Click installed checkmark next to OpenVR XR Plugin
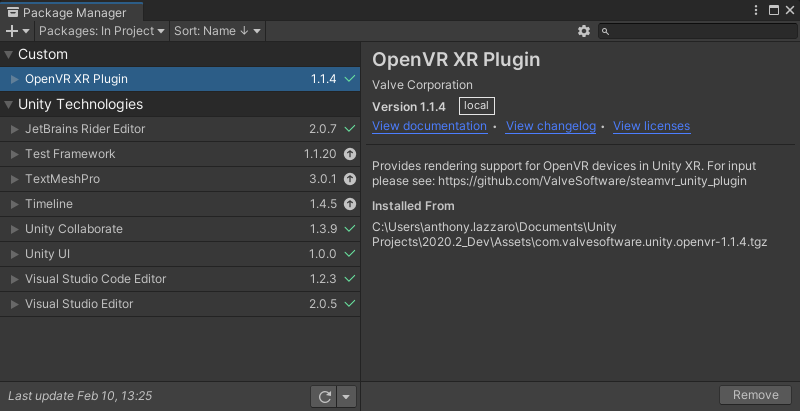The width and height of the screenshot is (800, 411). coord(349,79)
